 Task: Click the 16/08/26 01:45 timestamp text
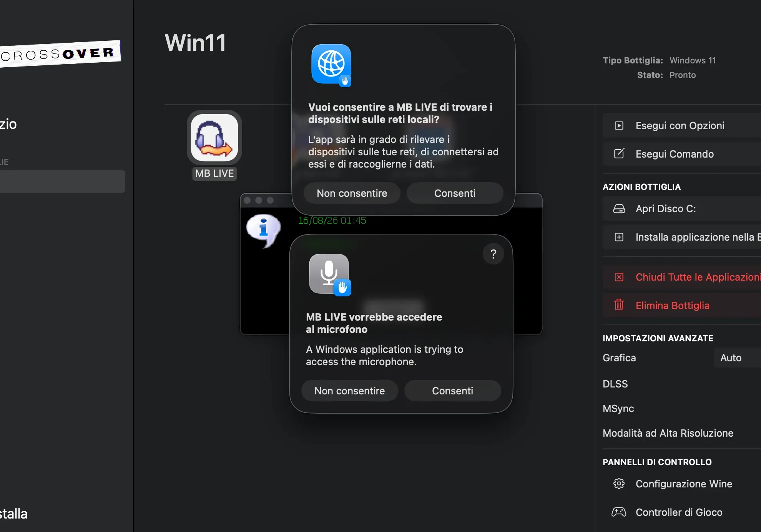332,221
